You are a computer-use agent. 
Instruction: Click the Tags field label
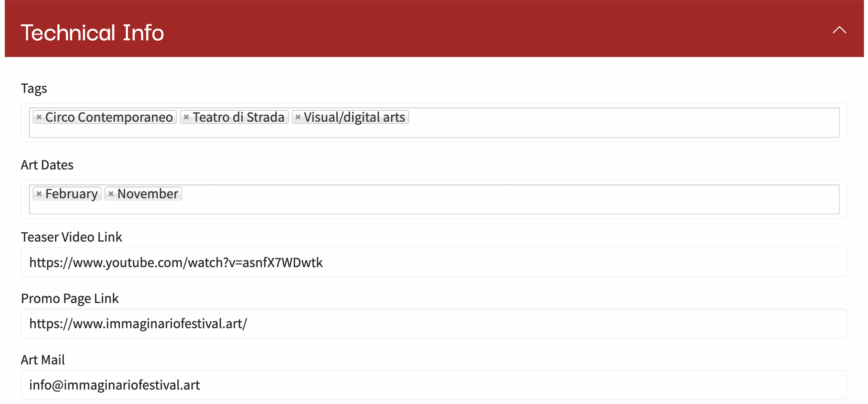tap(34, 89)
